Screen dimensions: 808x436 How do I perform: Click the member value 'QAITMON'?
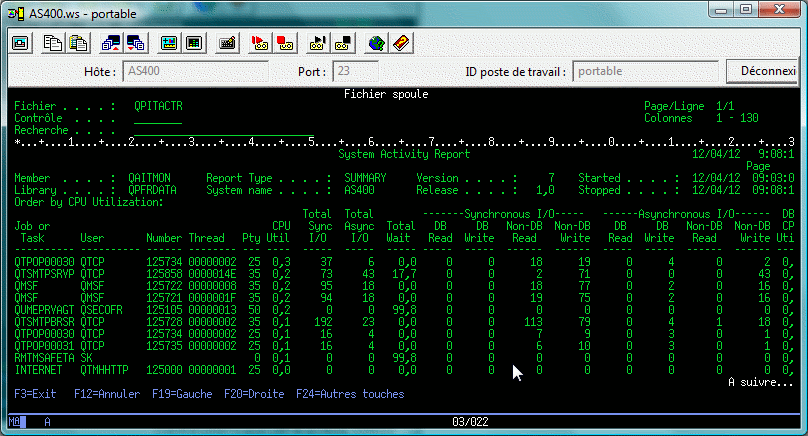(x=149, y=178)
